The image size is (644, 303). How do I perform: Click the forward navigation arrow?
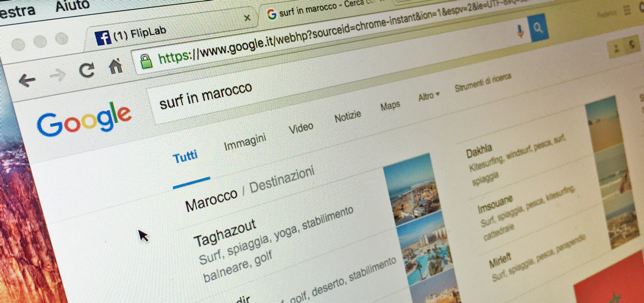[58, 75]
